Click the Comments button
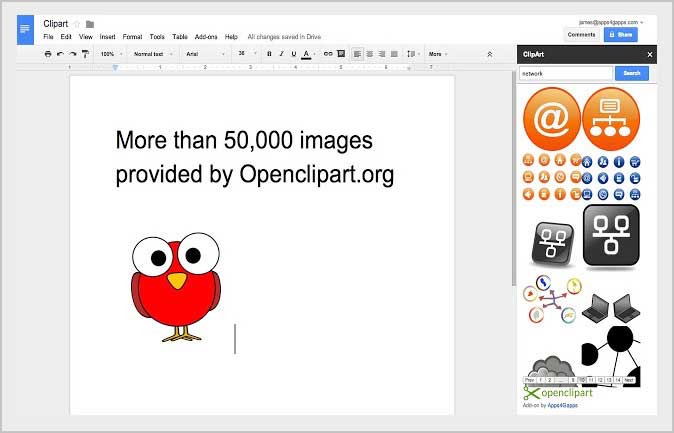This screenshot has width=674, height=433. pos(581,35)
